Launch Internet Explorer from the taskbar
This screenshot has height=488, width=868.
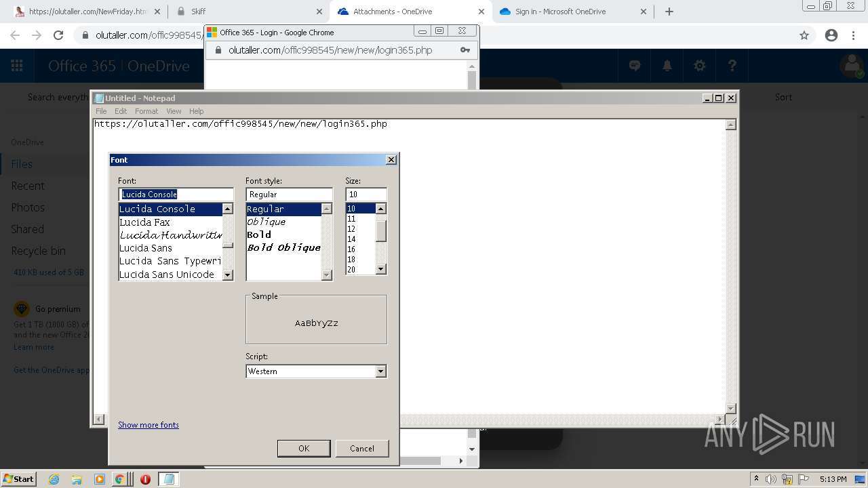pos(54,479)
